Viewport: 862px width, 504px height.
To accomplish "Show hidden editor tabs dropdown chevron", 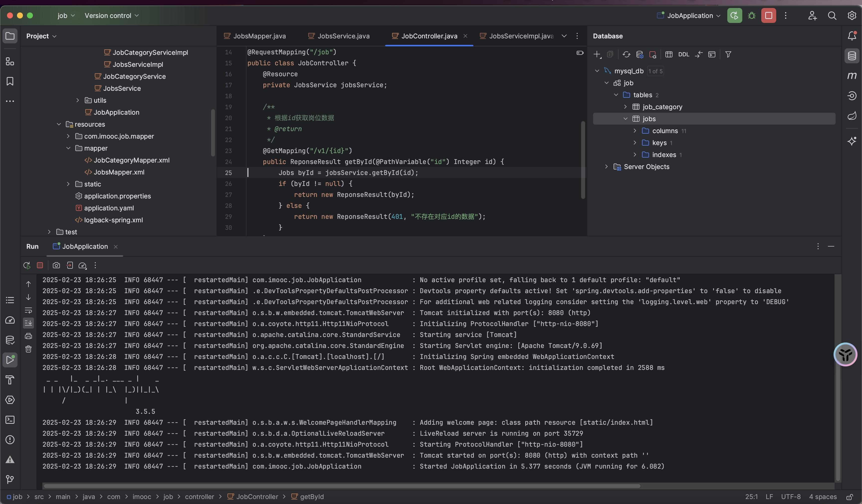I will tap(564, 36).
